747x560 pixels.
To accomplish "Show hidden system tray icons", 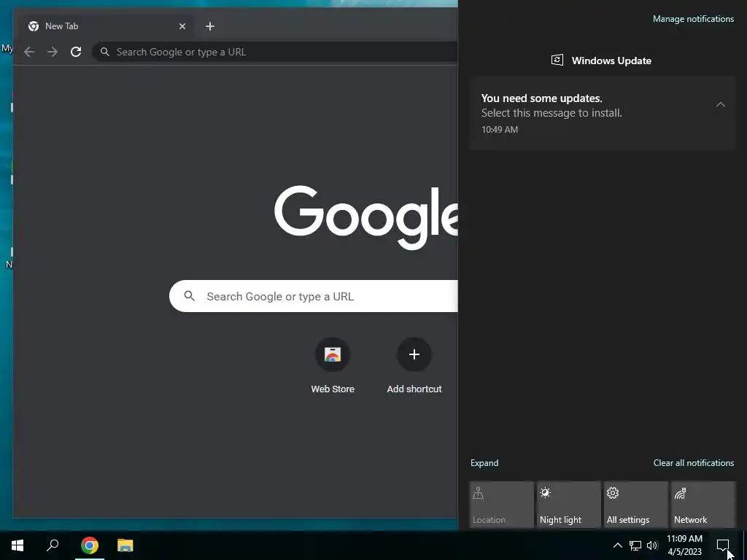I will 617,545.
